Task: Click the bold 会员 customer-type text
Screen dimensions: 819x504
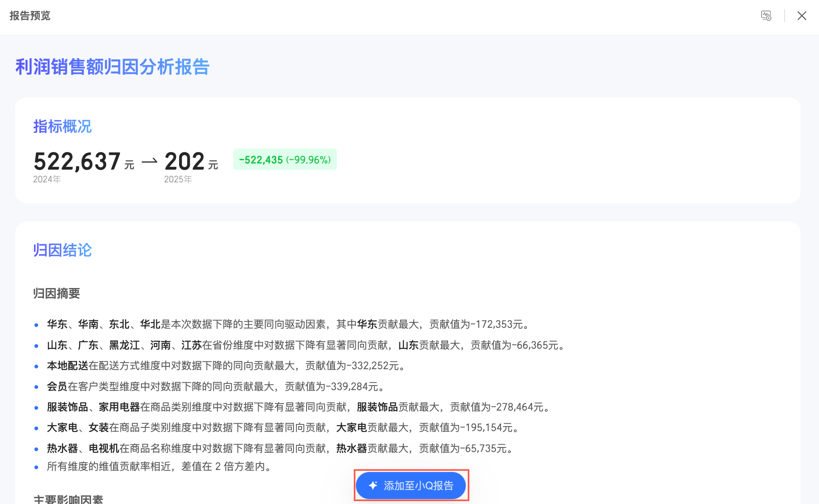Action: click(57, 386)
